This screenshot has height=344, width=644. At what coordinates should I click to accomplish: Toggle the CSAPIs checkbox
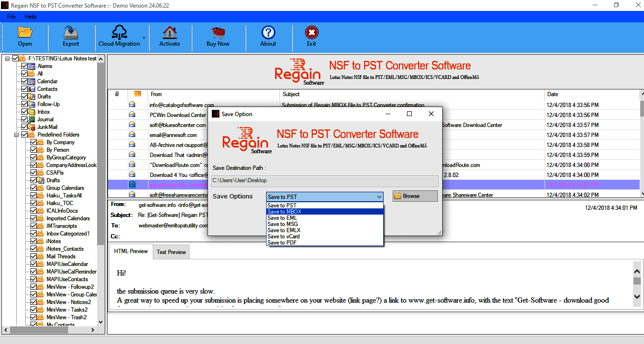34,173
